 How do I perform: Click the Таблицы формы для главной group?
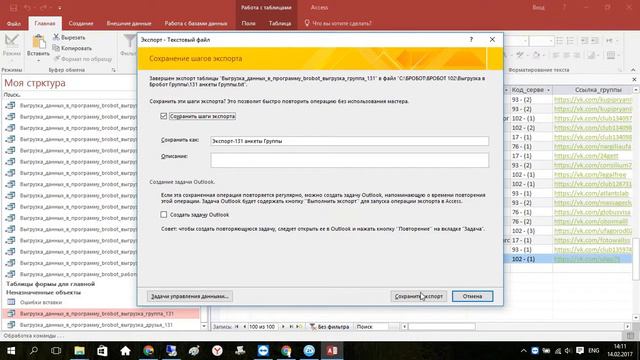[51, 284]
